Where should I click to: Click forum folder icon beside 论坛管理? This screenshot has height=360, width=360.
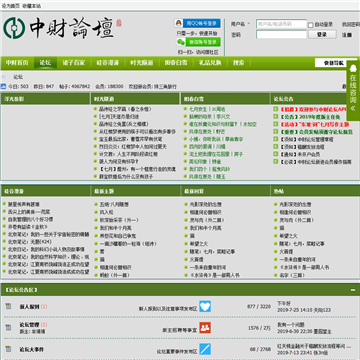pyautogui.click(x=8, y=328)
